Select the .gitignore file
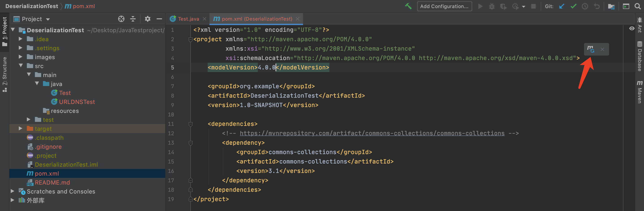The image size is (644, 211). 48,147
